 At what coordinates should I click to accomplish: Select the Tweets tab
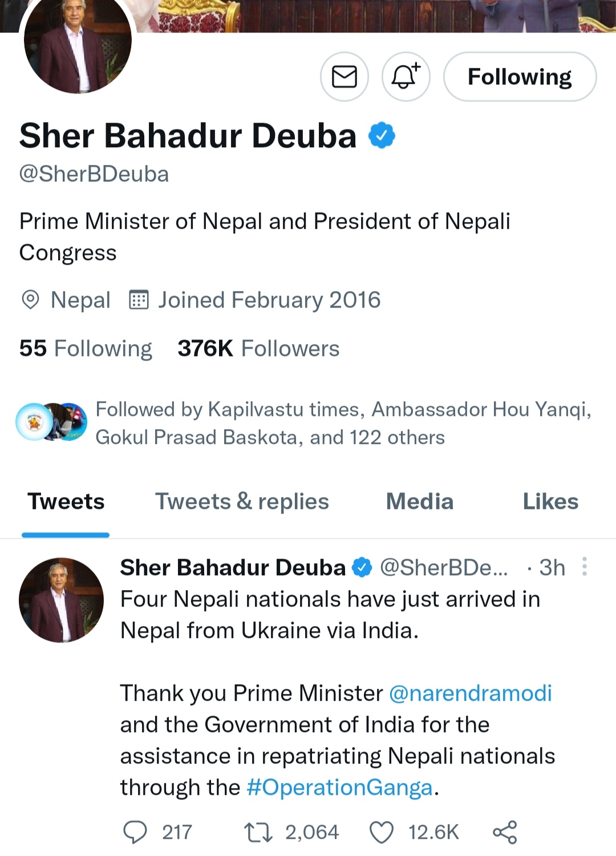coord(66,502)
